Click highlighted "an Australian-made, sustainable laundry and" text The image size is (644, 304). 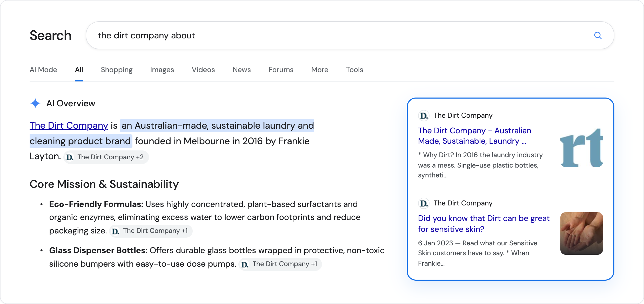coord(218,126)
